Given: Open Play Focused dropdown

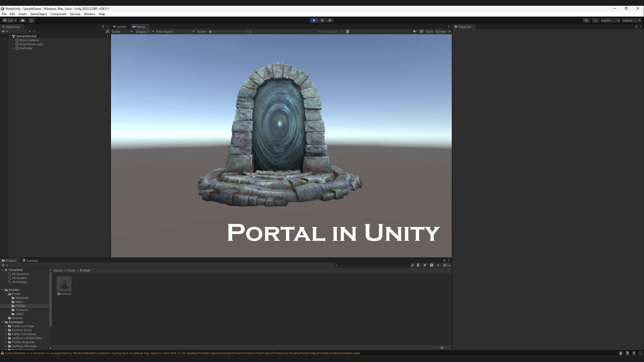Looking at the screenshot, I should pos(330,31).
